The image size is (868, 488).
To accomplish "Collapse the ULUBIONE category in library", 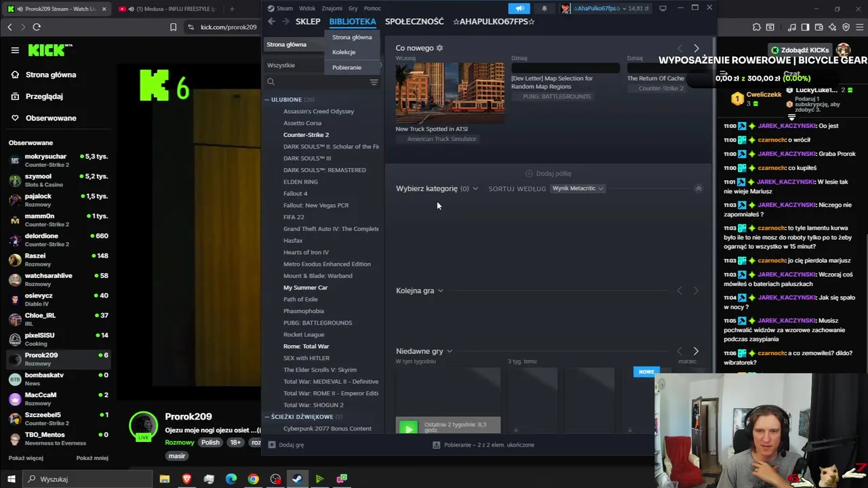I will tap(267, 100).
